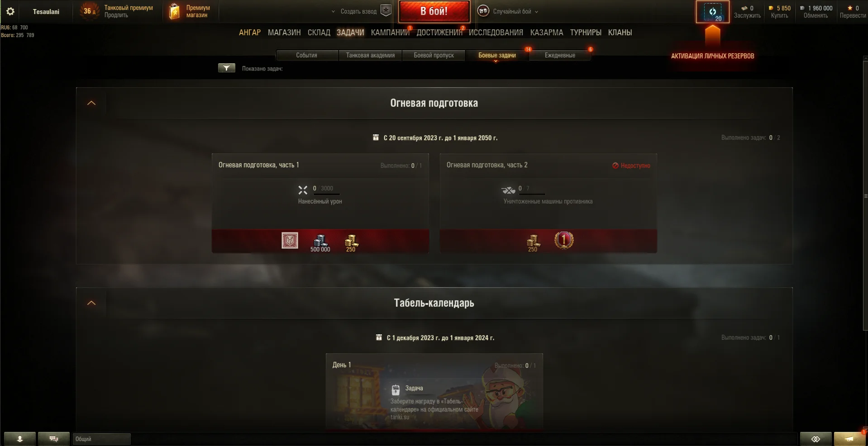Click the medal reward in part 2
The height and width of the screenshot is (446, 868).
point(564,240)
